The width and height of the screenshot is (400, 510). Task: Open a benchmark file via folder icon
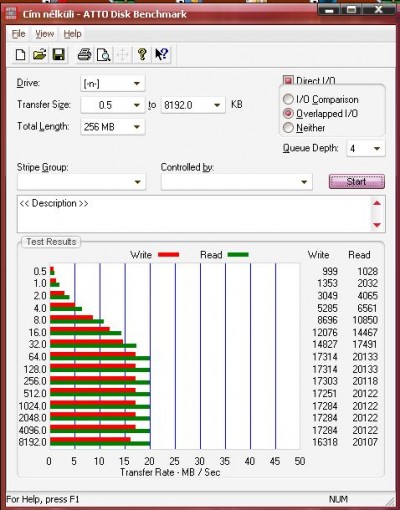coord(40,54)
